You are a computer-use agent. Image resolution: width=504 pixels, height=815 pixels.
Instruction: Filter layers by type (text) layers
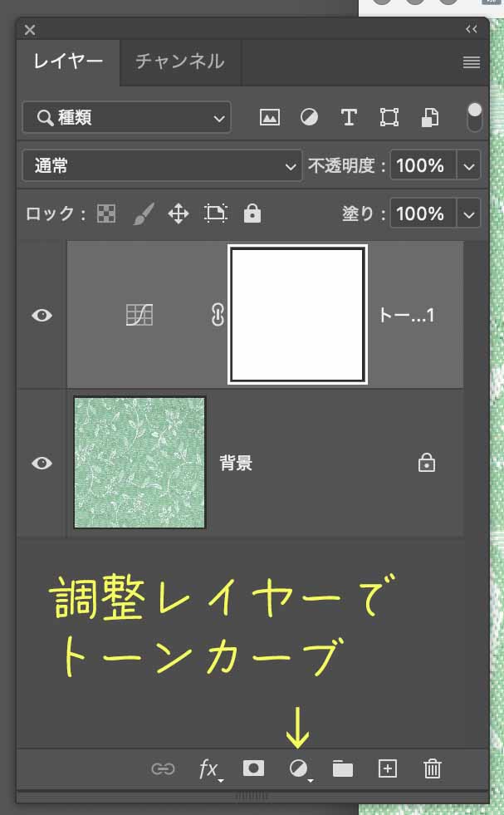pos(349,118)
